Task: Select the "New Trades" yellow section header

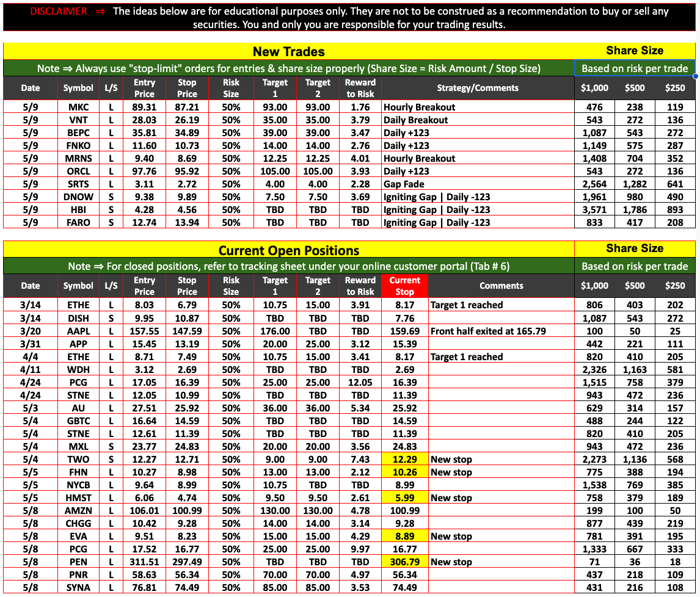Action: click(288, 51)
